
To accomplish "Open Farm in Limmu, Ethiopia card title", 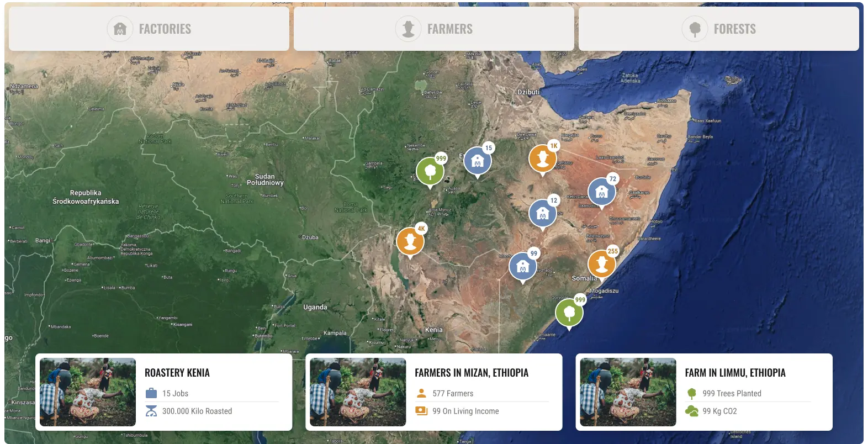I will pyautogui.click(x=735, y=373).
